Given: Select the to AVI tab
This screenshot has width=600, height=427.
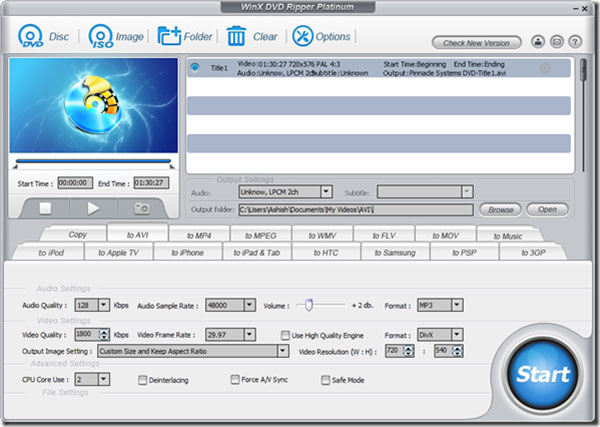Looking at the screenshot, I should click(137, 235).
